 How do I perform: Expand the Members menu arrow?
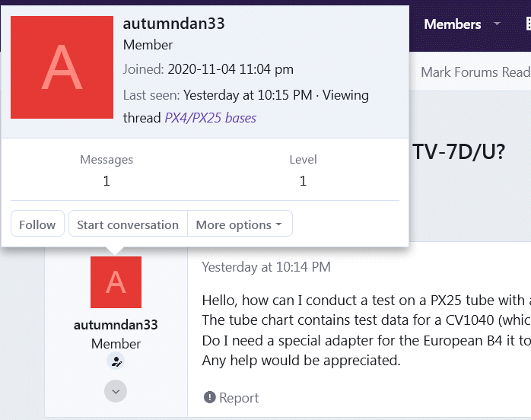coord(497,24)
